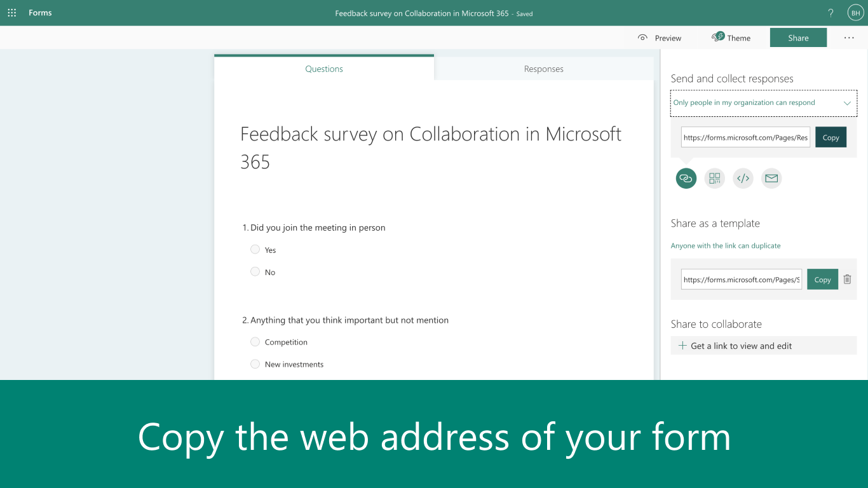The height and width of the screenshot is (488, 868).
Task: Click the Theme button label
Action: pos(739,38)
